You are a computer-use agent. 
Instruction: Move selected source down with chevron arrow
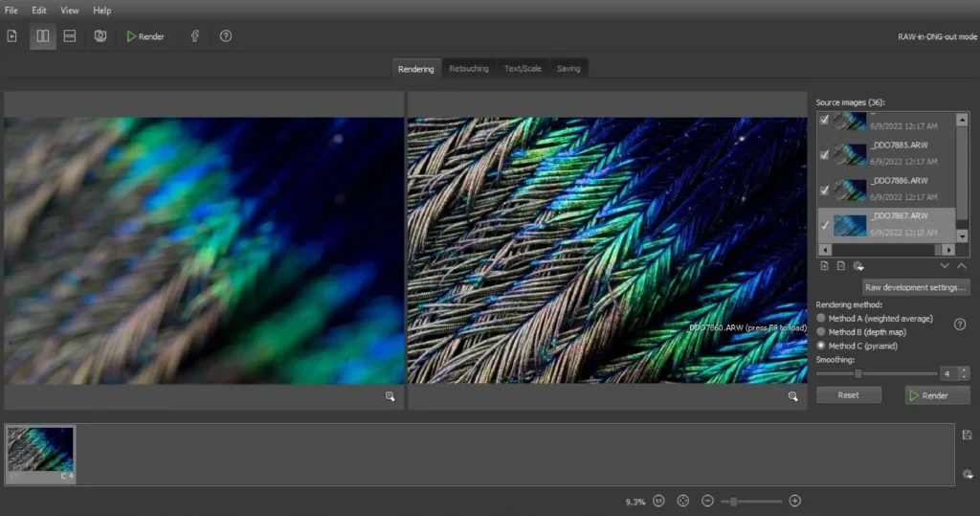point(945,266)
